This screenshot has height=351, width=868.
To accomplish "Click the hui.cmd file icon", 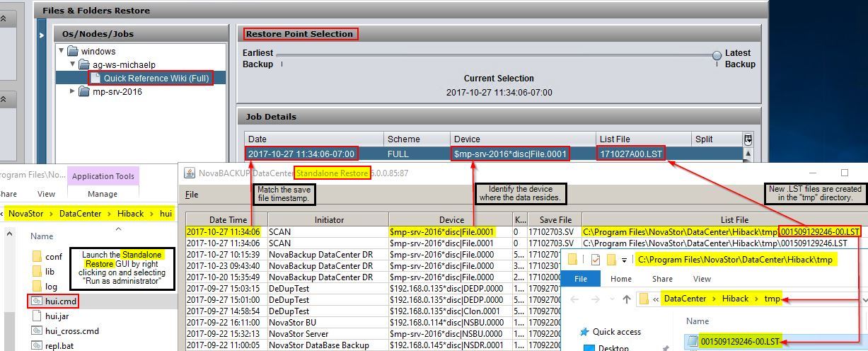I will [37, 301].
